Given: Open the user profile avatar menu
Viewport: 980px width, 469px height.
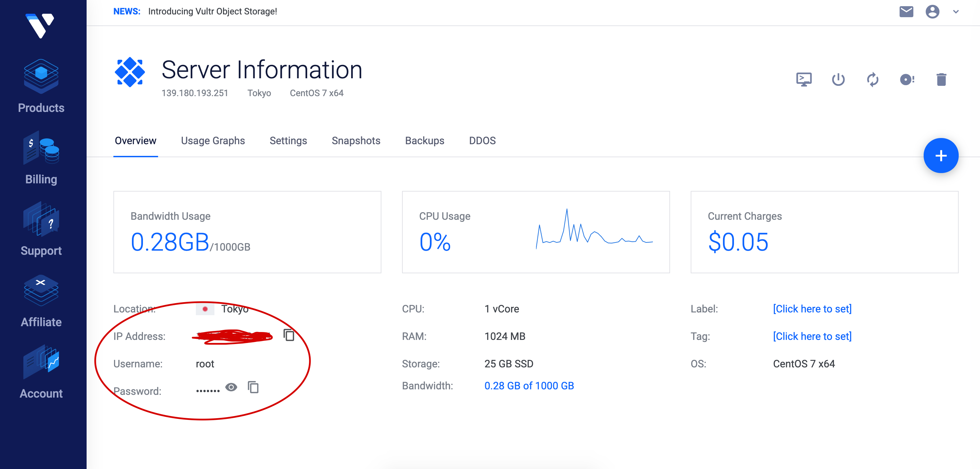Looking at the screenshot, I should coord(932,12).
